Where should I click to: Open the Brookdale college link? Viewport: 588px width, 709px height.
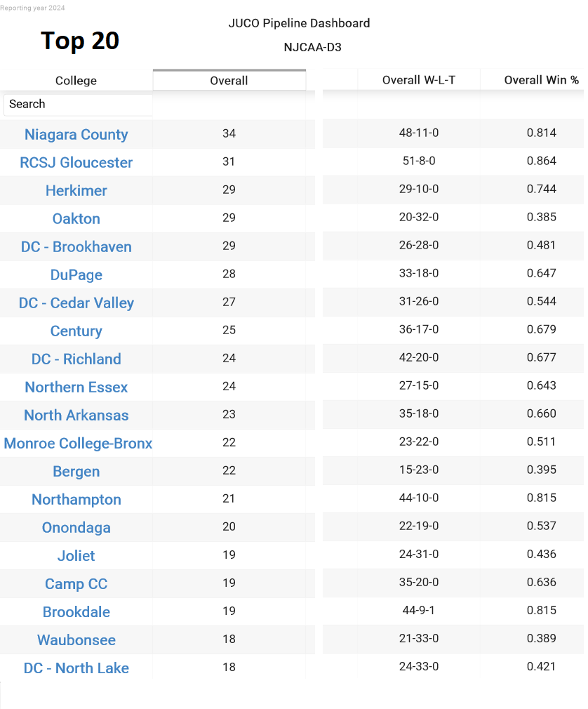point(76,611)
